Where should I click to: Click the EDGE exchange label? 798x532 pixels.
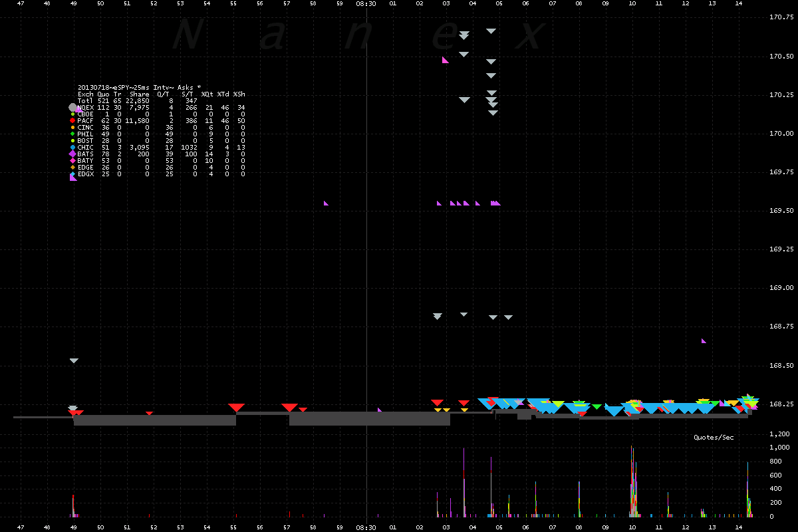pos(86,167)
